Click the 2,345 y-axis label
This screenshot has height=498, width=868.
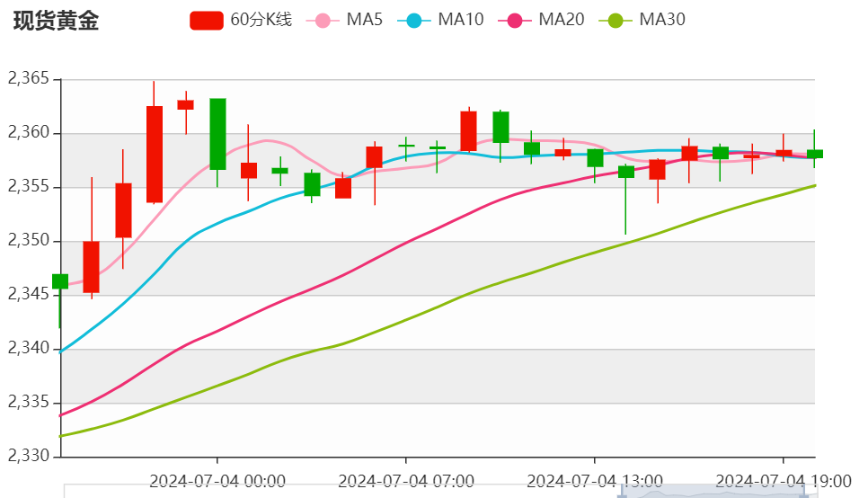click(29, 294)
